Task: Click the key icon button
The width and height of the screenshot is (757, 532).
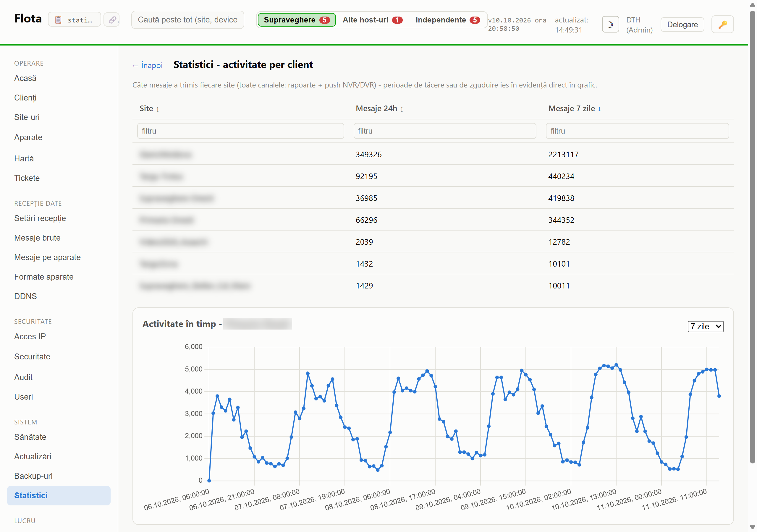Action: 722,25
